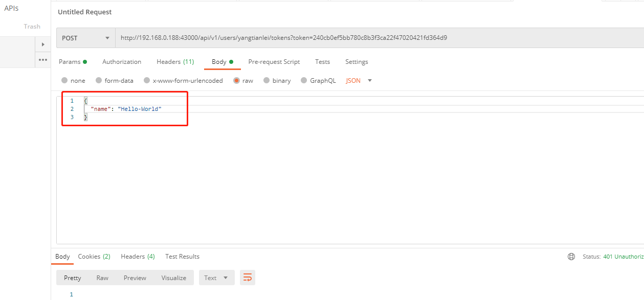Open the Headers (11) request tab
Viewport: 644px width, 300px height.
click(175, 62)
